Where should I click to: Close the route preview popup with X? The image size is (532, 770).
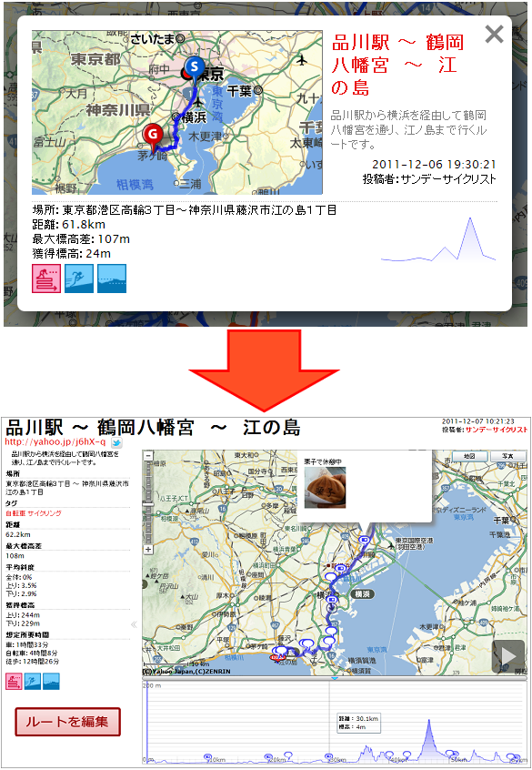click(x=494, y=35)
